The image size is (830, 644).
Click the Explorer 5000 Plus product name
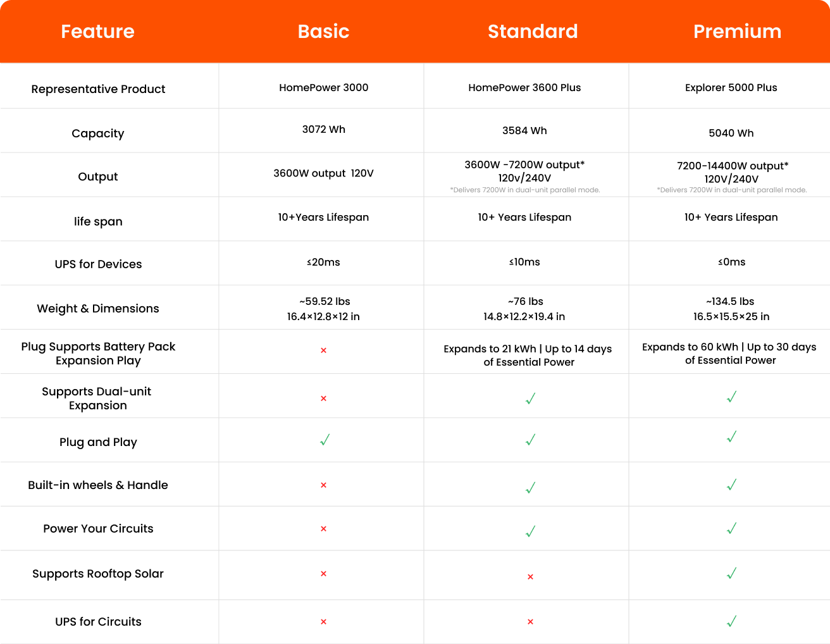coord(731,88)
